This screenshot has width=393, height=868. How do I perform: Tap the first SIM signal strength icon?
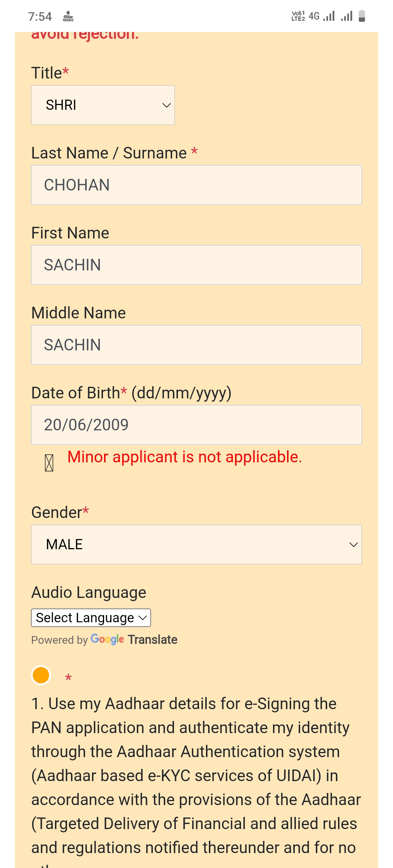pos(329,16)
